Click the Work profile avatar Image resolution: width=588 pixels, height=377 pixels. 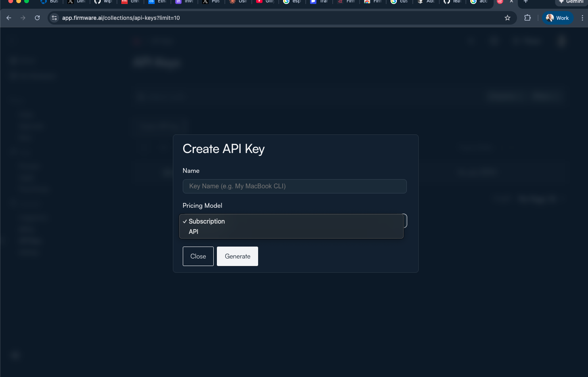(558, 18)
